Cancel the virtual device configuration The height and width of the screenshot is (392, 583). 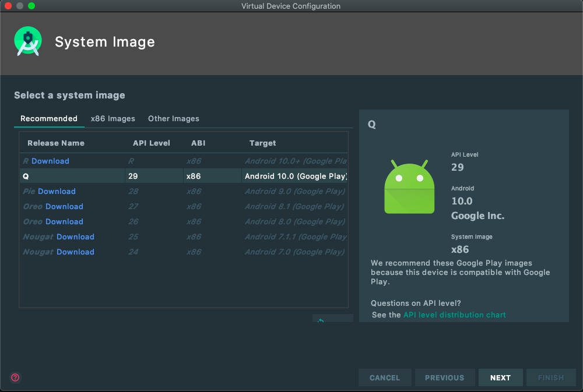(x=385, y=377)
